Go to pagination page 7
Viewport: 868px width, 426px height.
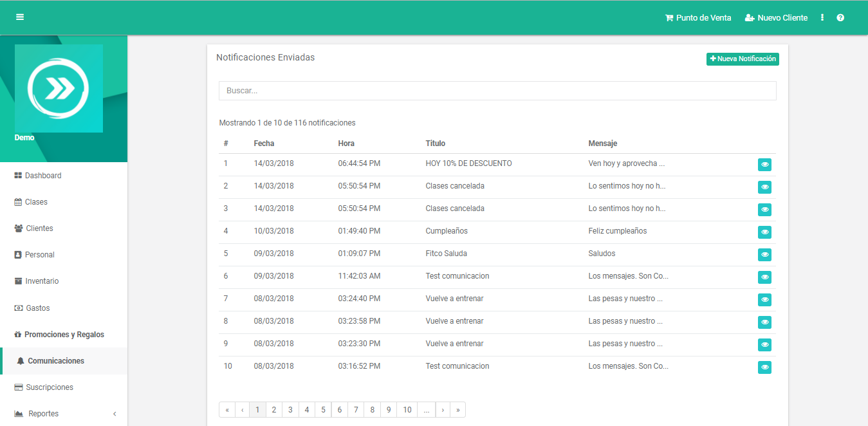(356, 410)
